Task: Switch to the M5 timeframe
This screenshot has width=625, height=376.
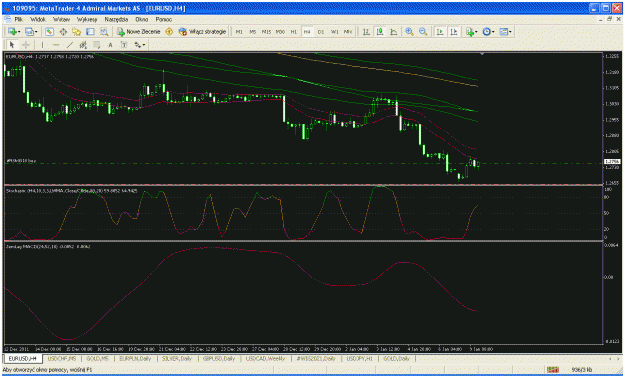Action: pyautogui.click(x=252, y=31)
